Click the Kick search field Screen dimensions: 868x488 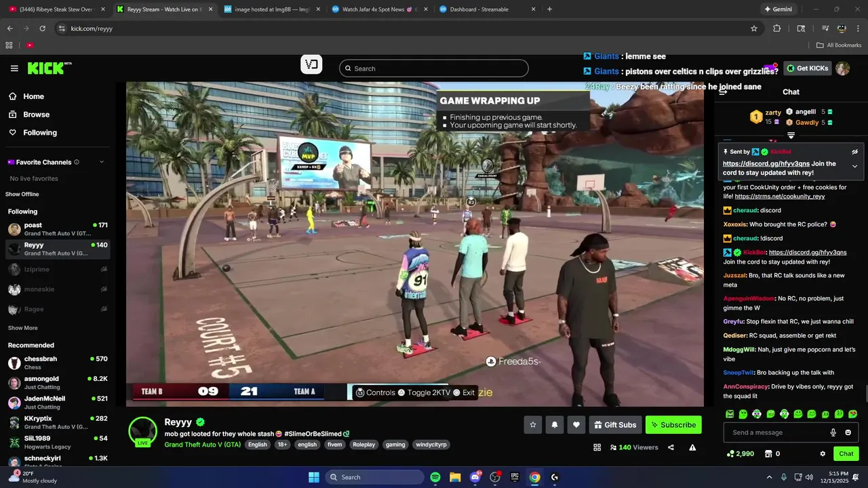click(434, 68)
